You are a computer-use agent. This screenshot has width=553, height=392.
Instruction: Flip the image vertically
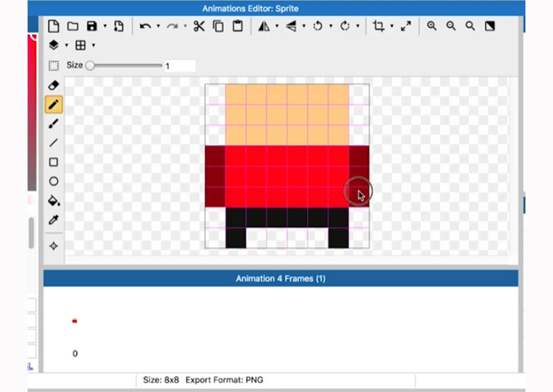(x=291, y=26)
